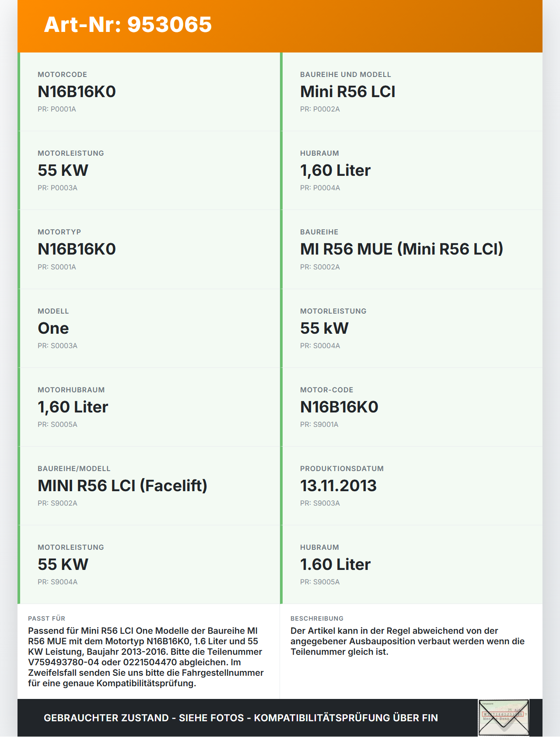Click the 55 kW value above PR S0004A

click(x=324, y=328)
